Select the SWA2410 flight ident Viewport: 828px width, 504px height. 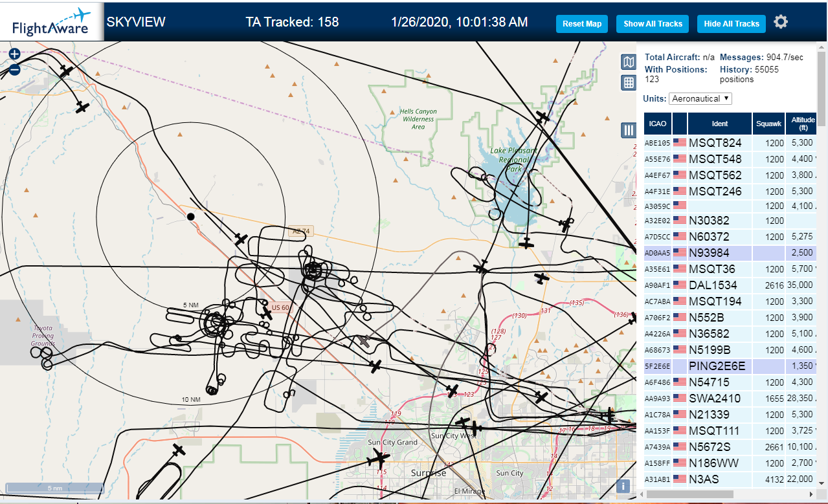point(715,399)
